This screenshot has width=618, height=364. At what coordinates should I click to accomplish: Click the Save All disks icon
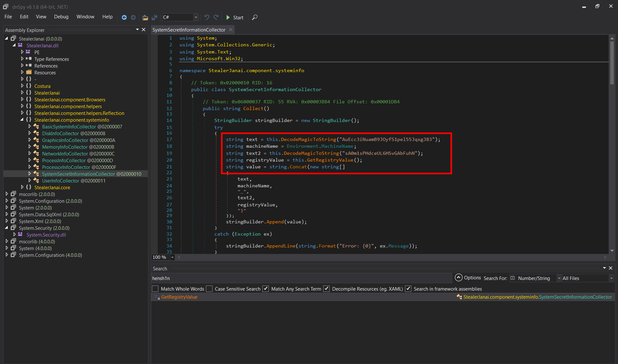pyautogui.click(x=154, y=17)
